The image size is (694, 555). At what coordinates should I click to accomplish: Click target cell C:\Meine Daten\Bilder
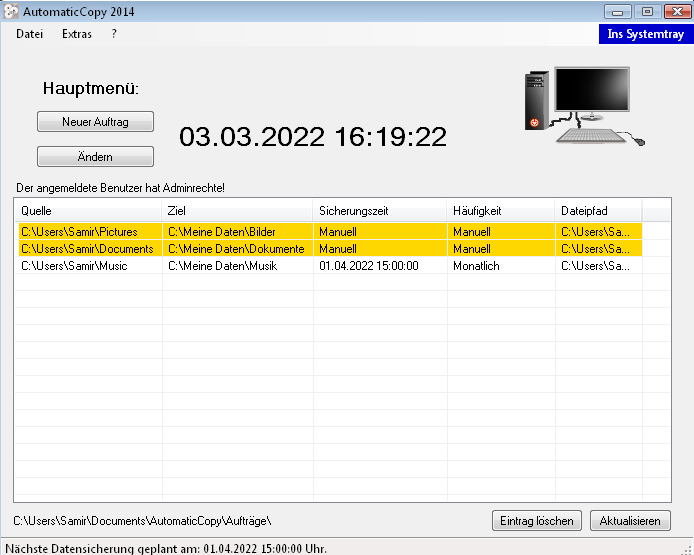pyautogui.click(x=238, y=232)
